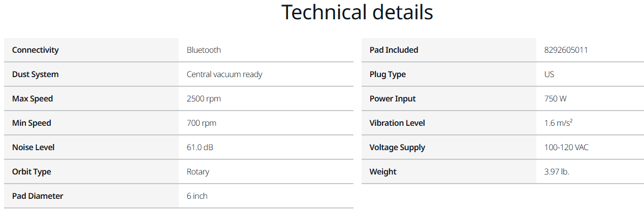The height and width of the screenshot is (211, 644).
Task: Click the 750 W power input value
Action: (x=555, y=98)
